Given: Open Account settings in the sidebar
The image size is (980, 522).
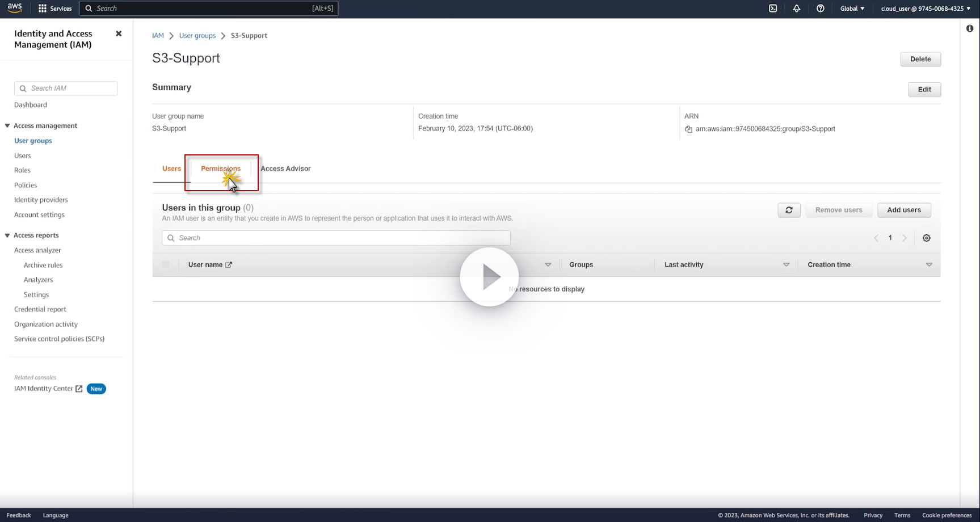Looking at the screenshot, I should (x=39, y=214).
